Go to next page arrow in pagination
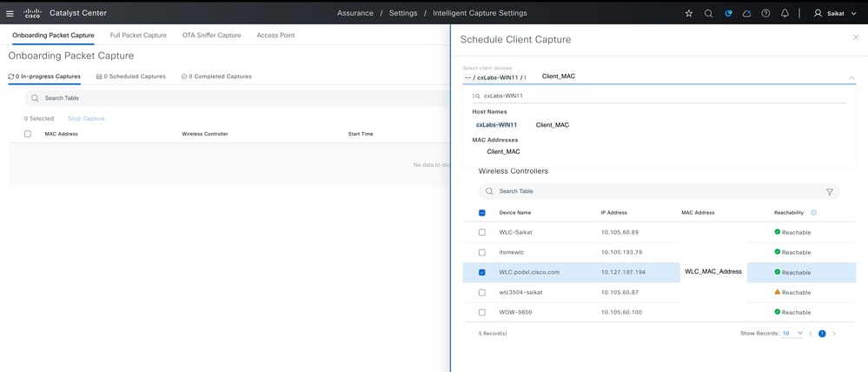This screenshot has width=868, height=372. coord(834,334)
